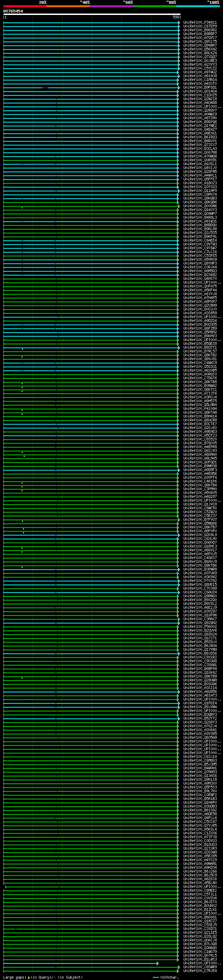Screen dimensions: 223x980
Task: Pick the green ~80% identity legend segment
Action: coord(154,6)
